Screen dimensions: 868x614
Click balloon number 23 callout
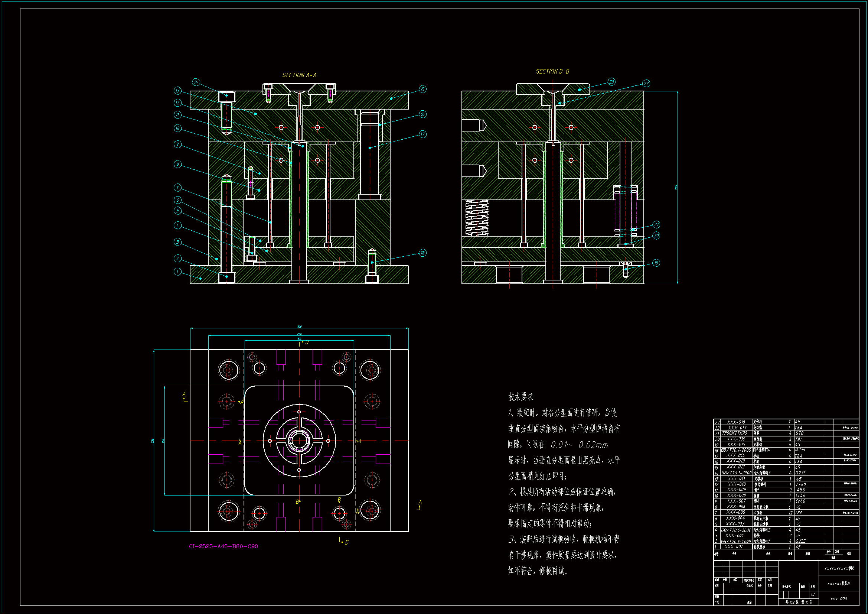pyautogui.click(x=611, y=82)
